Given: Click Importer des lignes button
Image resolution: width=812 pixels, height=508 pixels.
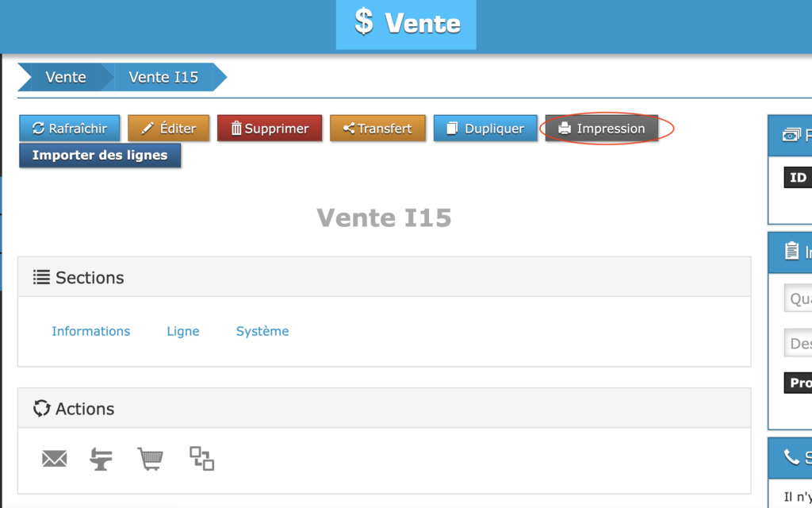Looking at the screenshot, I should (100, 156).
